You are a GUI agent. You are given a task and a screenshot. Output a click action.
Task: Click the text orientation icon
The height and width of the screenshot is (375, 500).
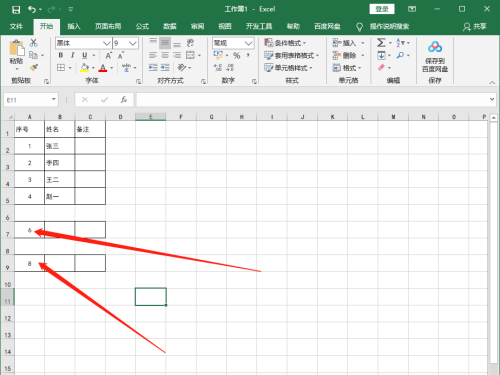pyautogui.click(x=182, y=68)
